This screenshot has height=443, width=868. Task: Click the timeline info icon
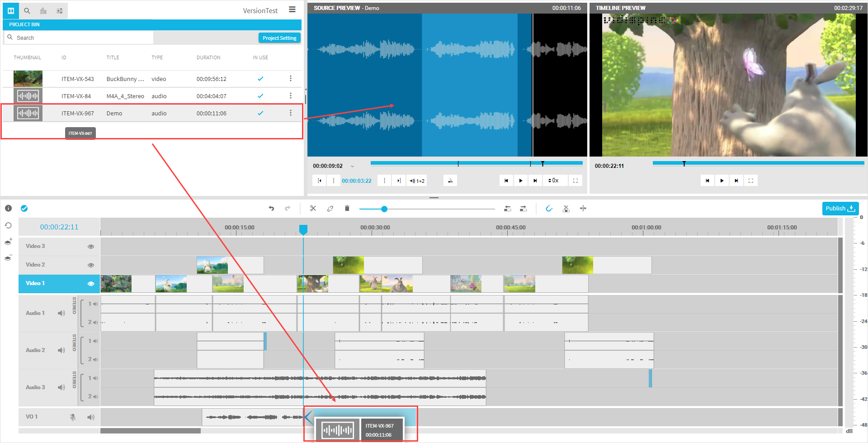tap(8, 209)
